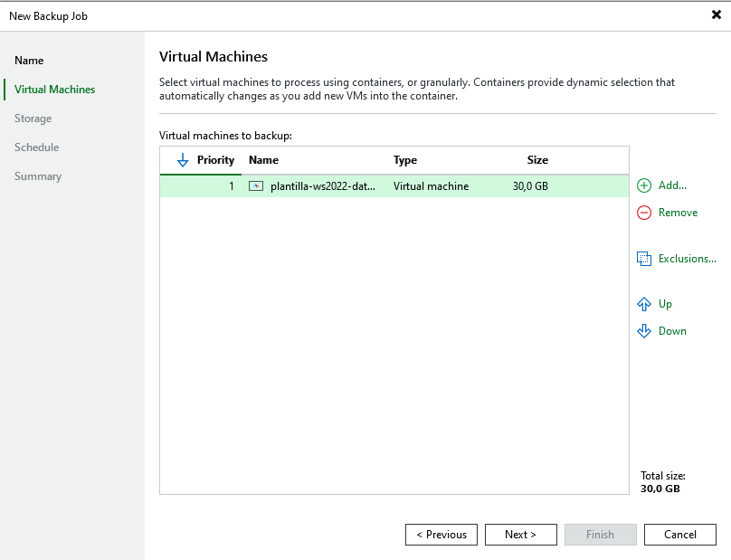Click the blue Down arrow icon

tap(644, 331)
